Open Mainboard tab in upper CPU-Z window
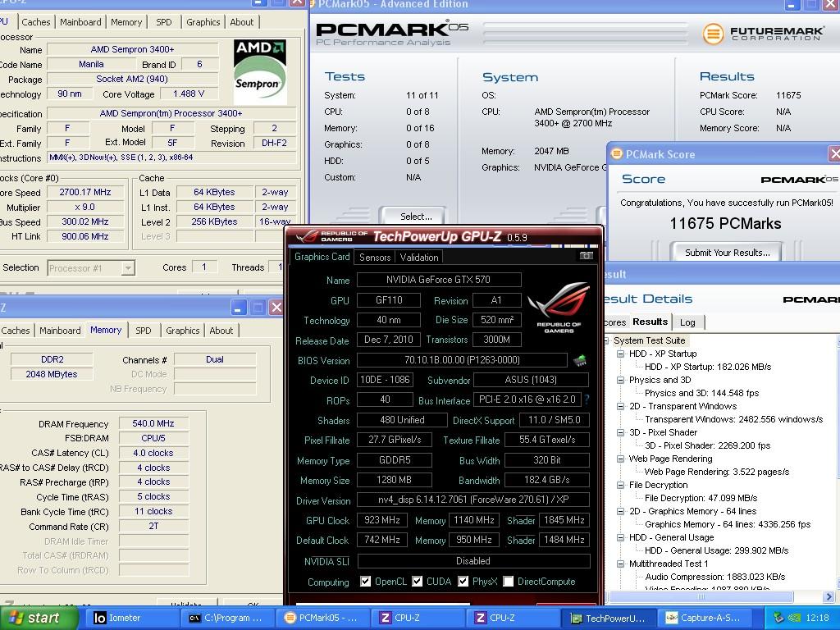The width and height of the screenshot is (840, 630). coord(80,22)
